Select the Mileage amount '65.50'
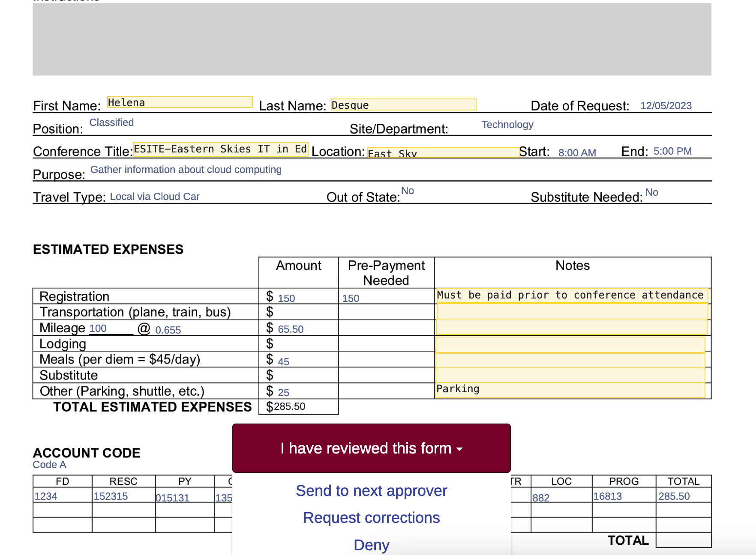This screenshot has height=555, width=756. tap(291, 329)
